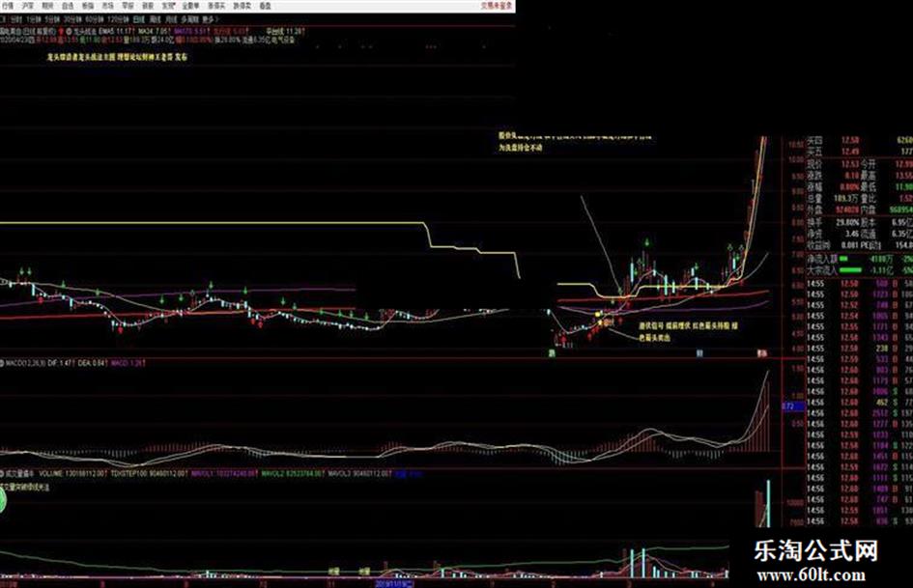Click the DEA value label
This screenshot has width=913, height=588.
[93, 363]
